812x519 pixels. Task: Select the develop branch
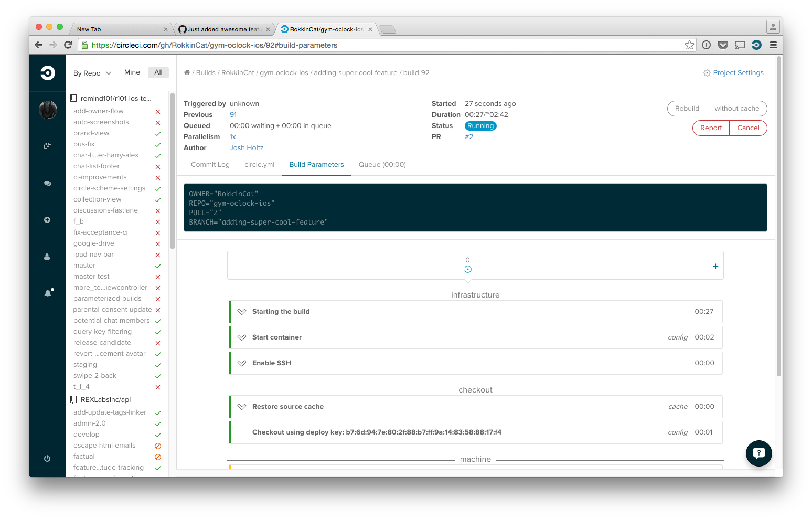(x=87, y=435)
